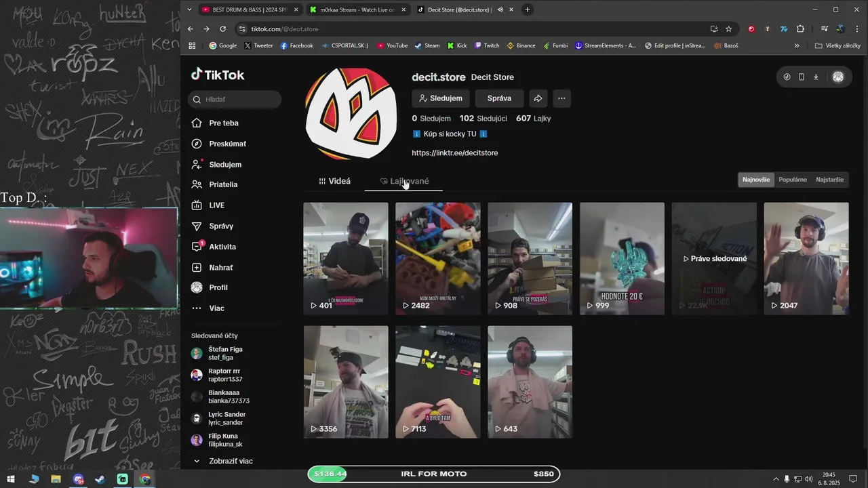
Task: Open the Twitch bookmark
Action: (487, 45)
